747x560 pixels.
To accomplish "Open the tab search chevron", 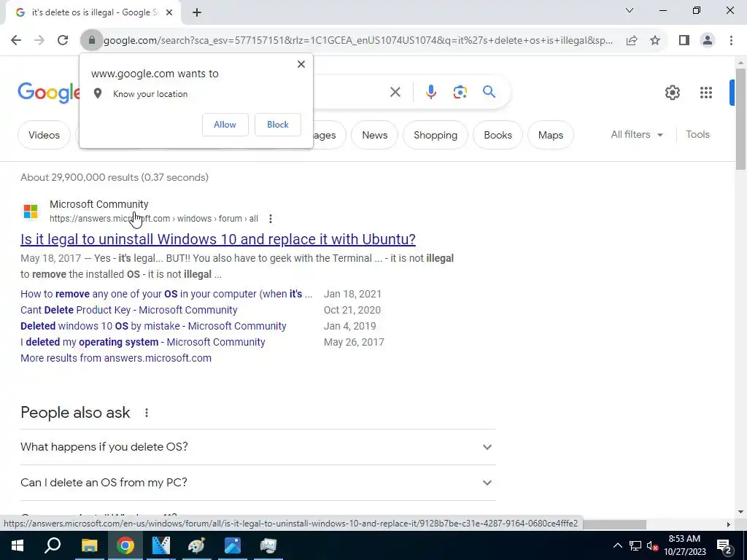I will [x=630, y=10].
